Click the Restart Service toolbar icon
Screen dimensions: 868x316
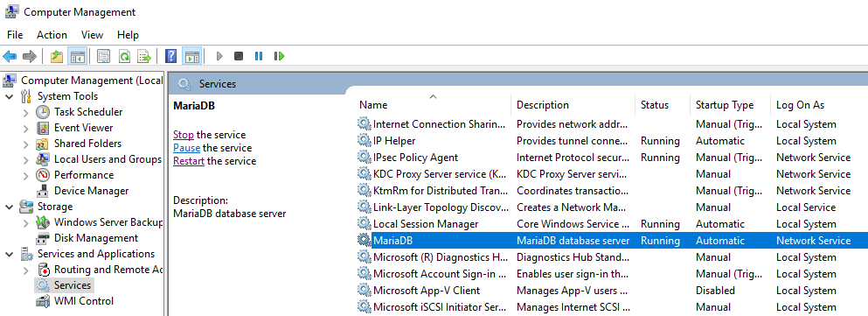point(279,56)
